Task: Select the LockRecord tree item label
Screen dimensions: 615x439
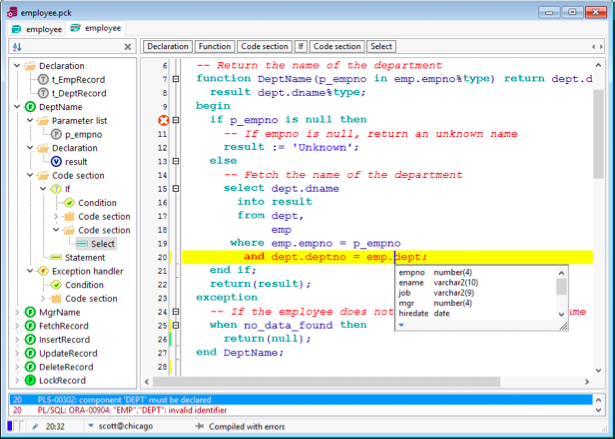Action: pyautogui.click(x=62, y=381)
